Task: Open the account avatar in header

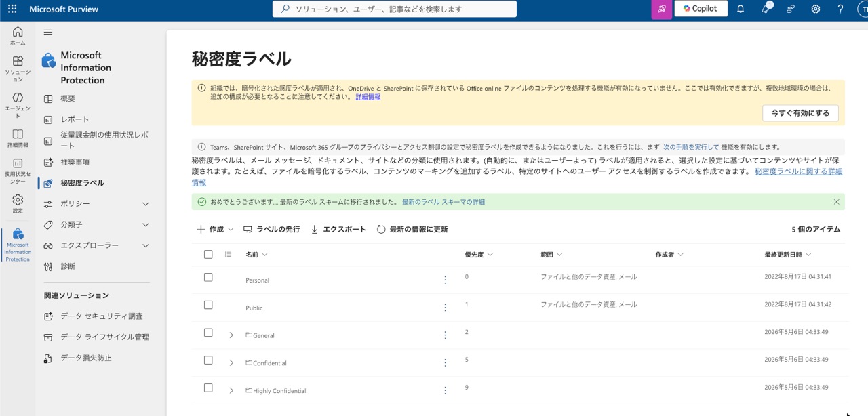Action: click(x=862, y=9)
